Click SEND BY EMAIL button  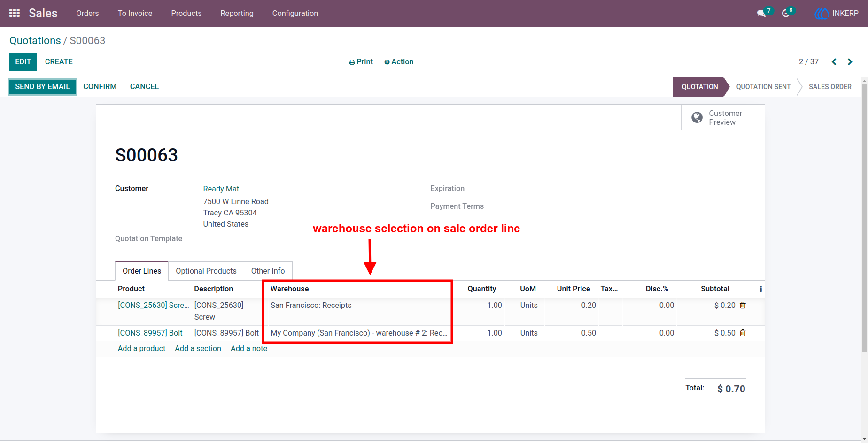(42, 86)
